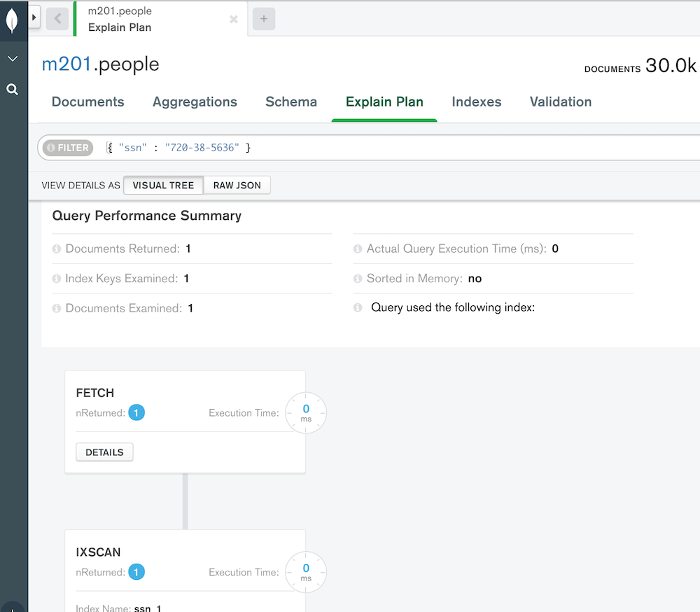Click the Sorted in Memory value 'no'

pyautogui.click(x=475, y=279)
